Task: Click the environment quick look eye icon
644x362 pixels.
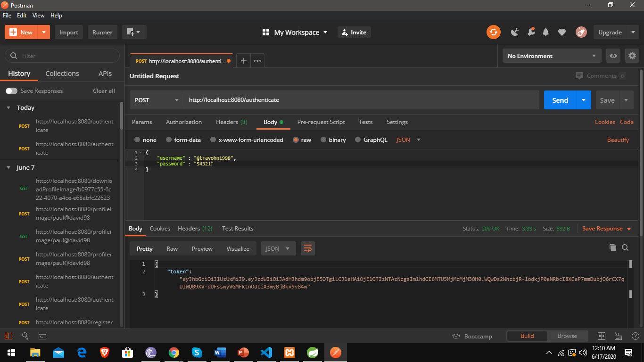Action: tap(613, 56)
